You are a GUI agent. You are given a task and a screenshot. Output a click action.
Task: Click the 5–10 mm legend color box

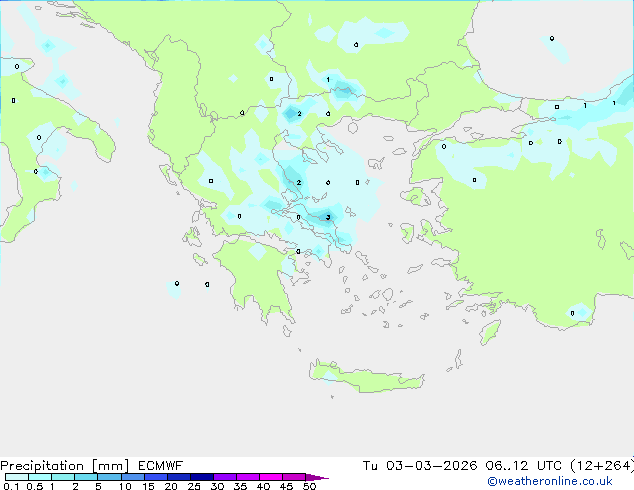click(109, 477)
